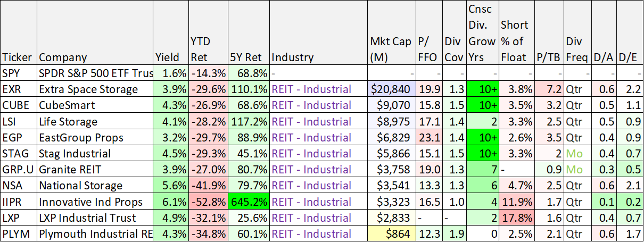Click the CUBE ticker cell
The height and width of the screenshot is (242, 644).
pos(19,105)
